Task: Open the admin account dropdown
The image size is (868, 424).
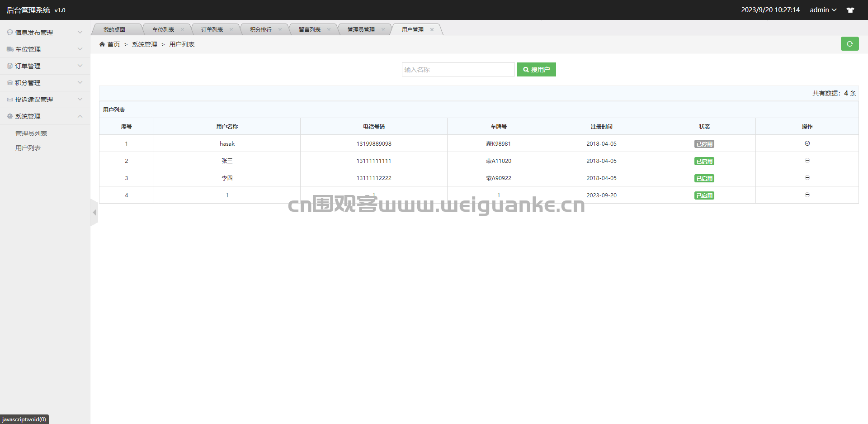Action: click(823, 10)
